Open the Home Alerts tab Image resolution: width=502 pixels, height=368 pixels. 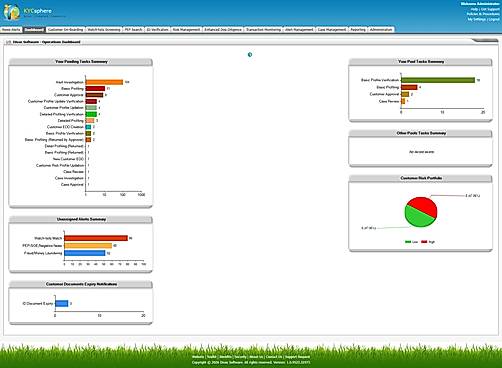coord(11,30)
